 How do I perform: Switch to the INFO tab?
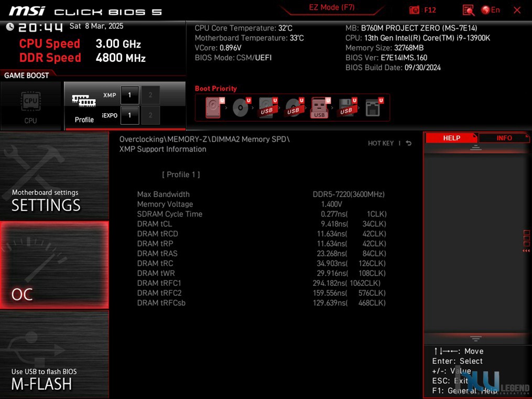tap(504, 138)
